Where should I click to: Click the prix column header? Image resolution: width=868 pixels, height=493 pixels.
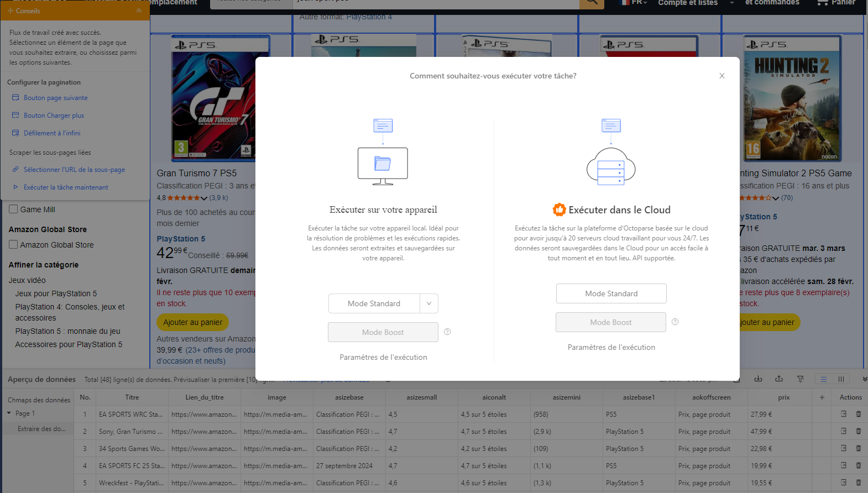pos(784,397)
